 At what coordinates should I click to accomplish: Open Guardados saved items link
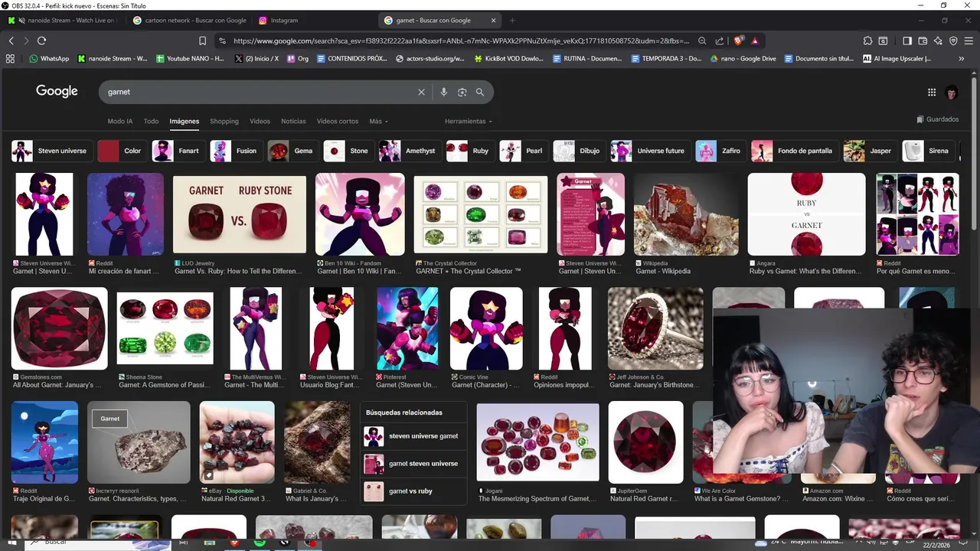(937, 119)
